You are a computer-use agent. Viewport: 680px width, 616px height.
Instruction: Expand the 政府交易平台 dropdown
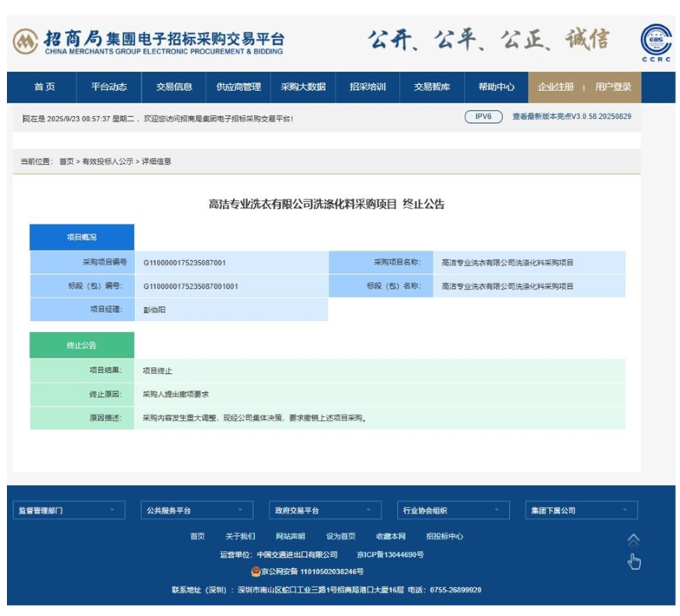325,510
